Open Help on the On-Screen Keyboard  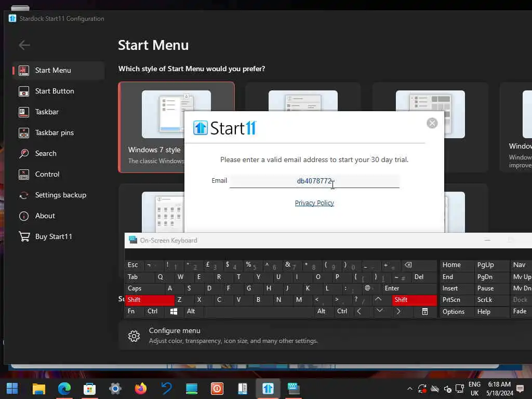(491, 312)
